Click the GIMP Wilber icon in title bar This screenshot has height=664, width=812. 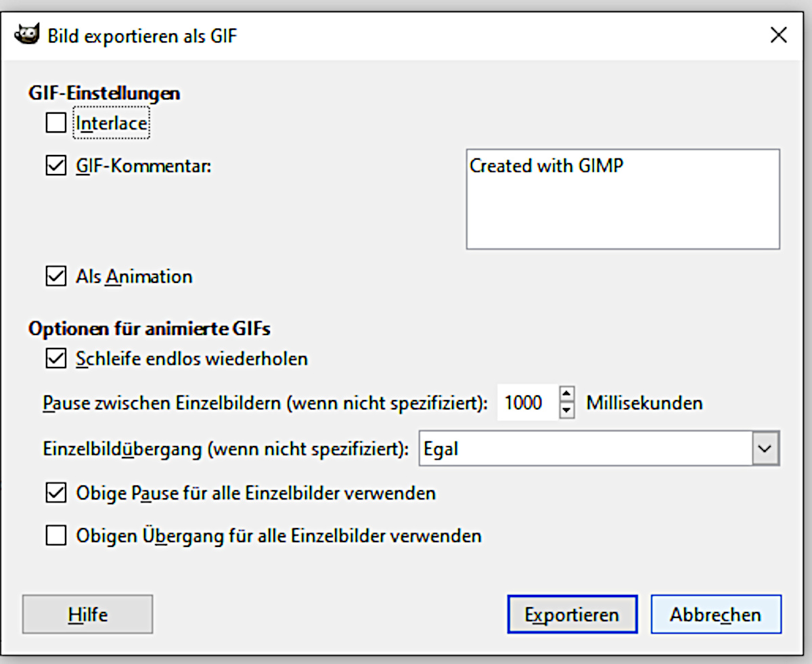(28, 35)
